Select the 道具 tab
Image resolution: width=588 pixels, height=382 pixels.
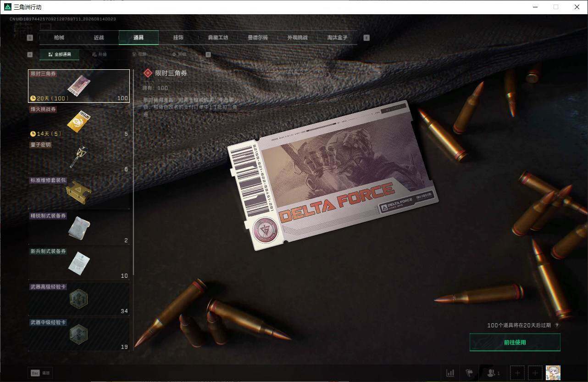[x=139, y=38]
